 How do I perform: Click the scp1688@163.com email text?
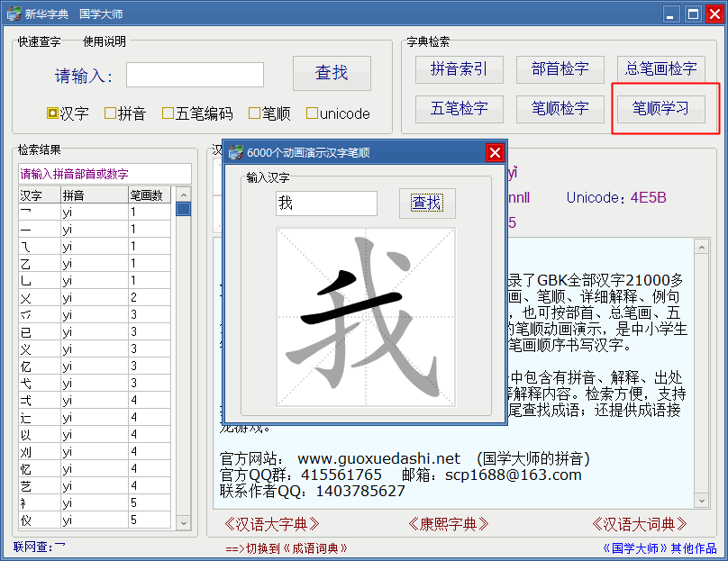[513, 475]
